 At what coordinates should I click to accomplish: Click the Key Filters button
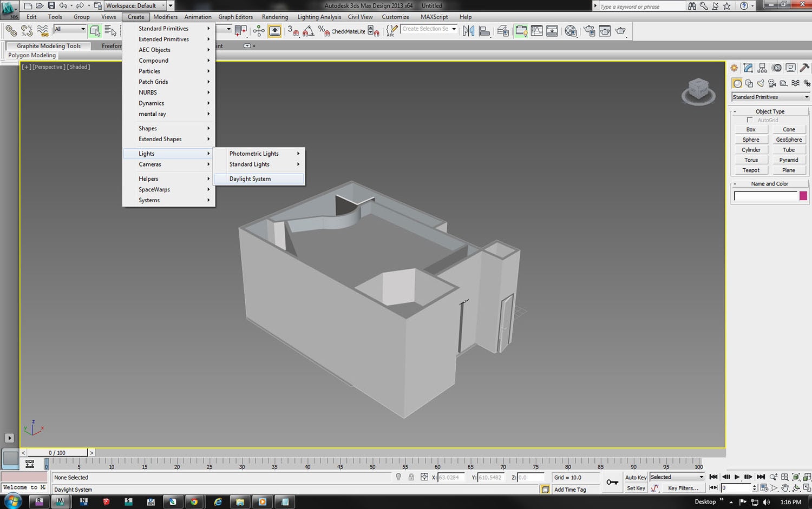coord(683,488)
